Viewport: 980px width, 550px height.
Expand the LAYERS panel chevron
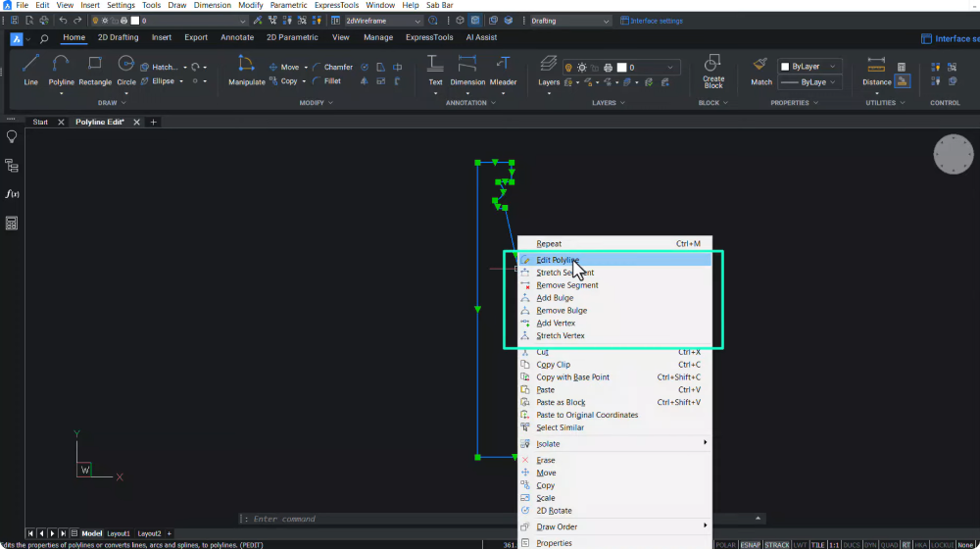tap(622, 103)
